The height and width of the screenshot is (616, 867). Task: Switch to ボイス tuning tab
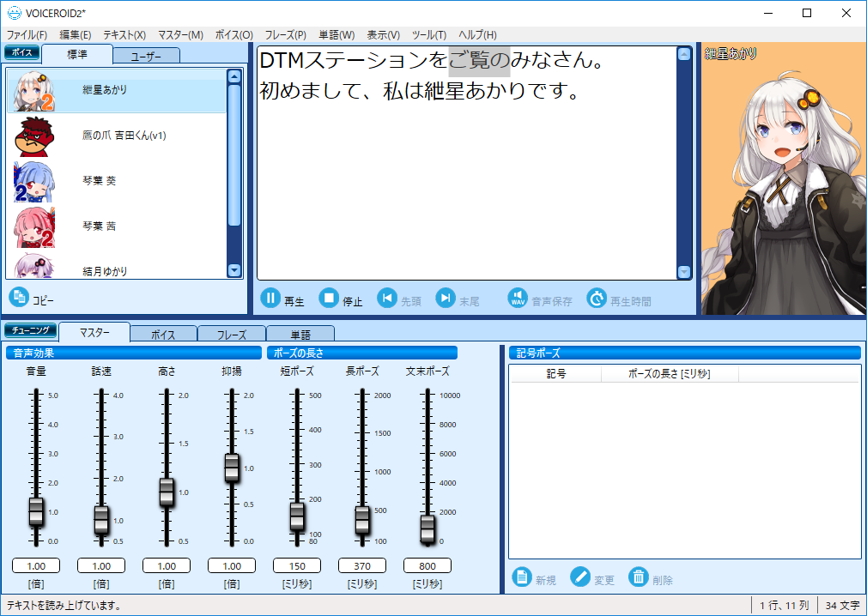click(163, 335)
